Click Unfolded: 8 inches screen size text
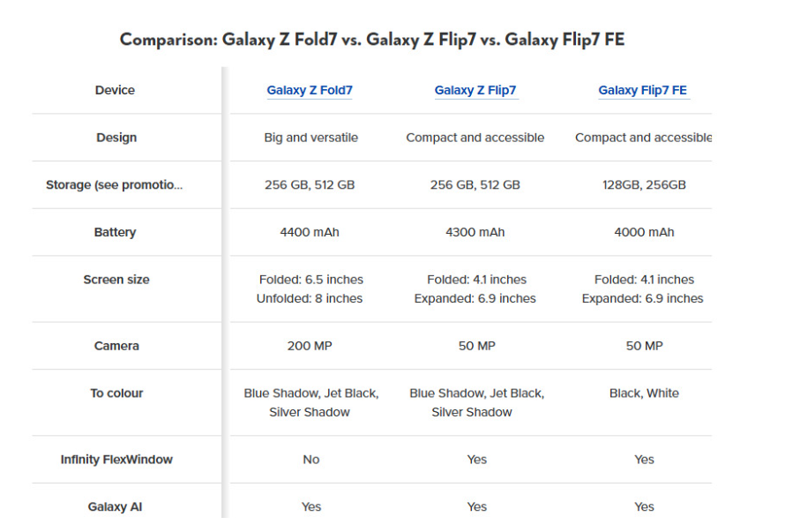Viewport: 800px width, 532px height. [x=310, y=299]
